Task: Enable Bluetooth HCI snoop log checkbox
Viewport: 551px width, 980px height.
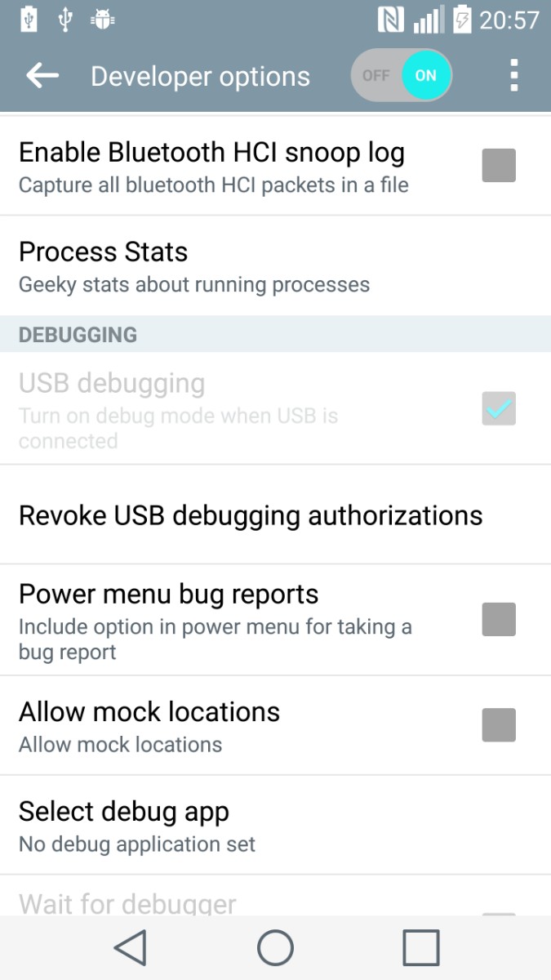Action: pyautogui.click(x=499, y=166)
